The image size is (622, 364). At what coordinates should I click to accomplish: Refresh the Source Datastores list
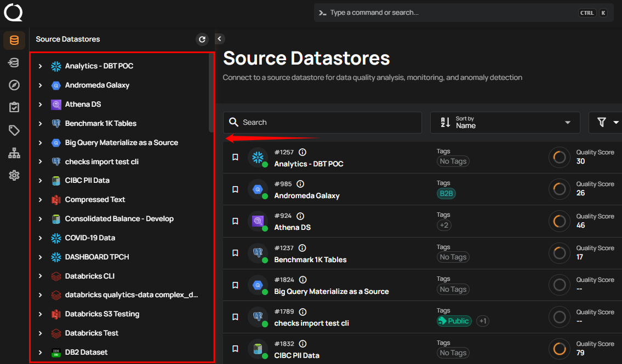pyautogui.click(x=202, y=39)
